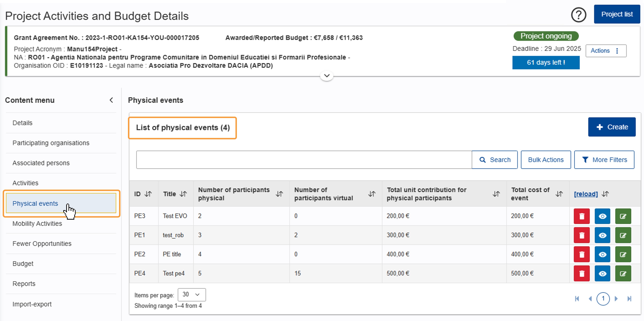Open the Actions menu
Screen dimensions: 644x321
click(x=606, y=51)
